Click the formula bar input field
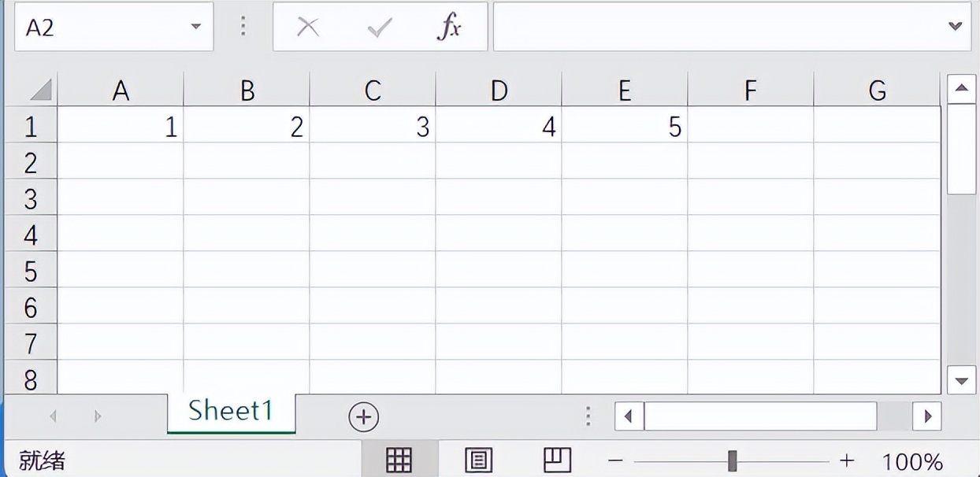This screenshot has width=980, height=477. (717, 28)
